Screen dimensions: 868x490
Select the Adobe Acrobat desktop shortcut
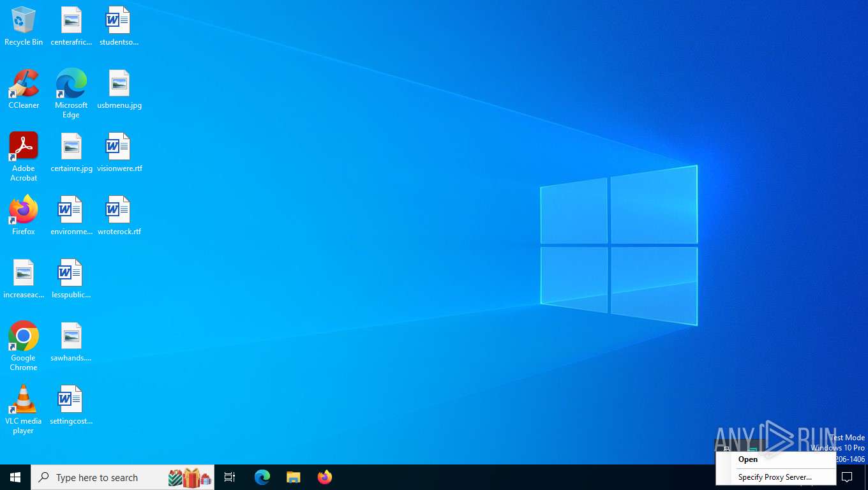(x=24, y=157)
